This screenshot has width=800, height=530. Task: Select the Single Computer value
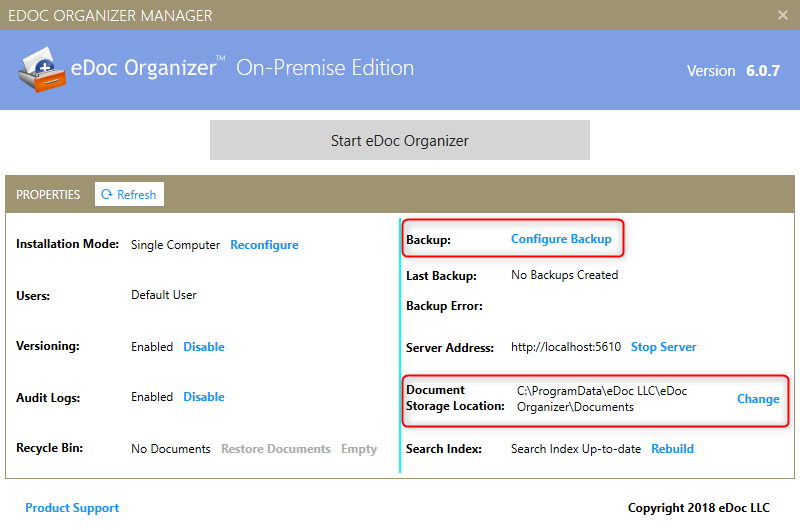[x=175, y=245]
